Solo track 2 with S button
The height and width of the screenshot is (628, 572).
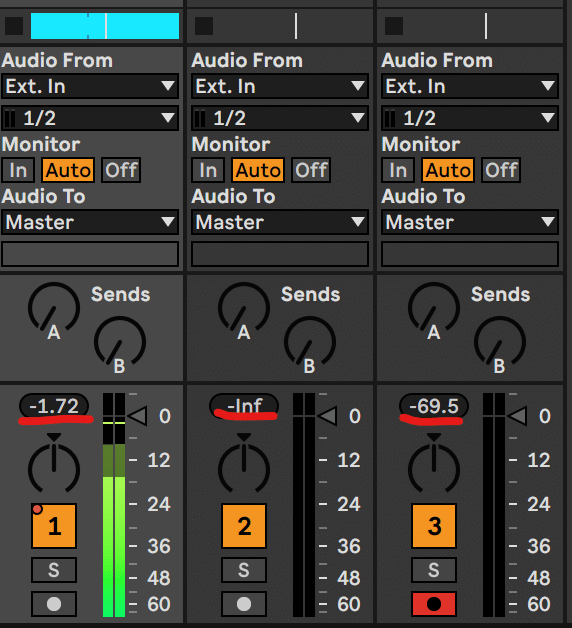244,570
